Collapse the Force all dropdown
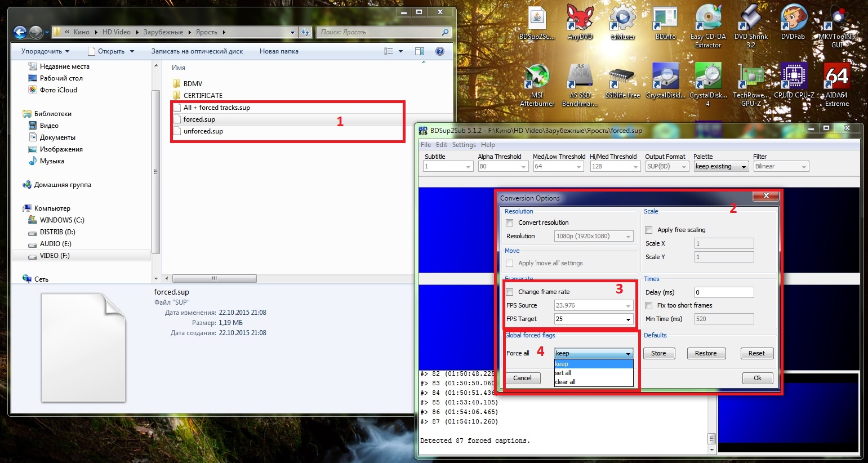This screenshot has height=463, width=868. pyautogui.click(x=594, y=353)
